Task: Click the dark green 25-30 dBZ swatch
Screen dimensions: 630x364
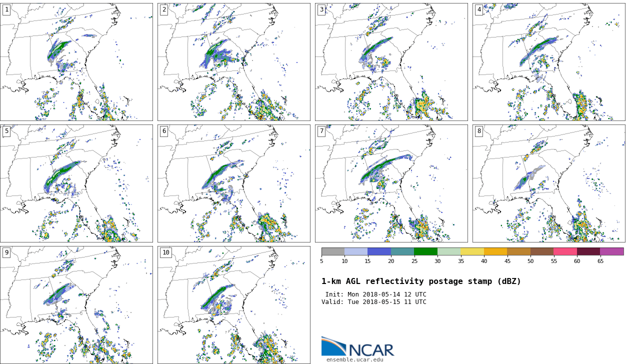Action: click(x=426, y=251)
